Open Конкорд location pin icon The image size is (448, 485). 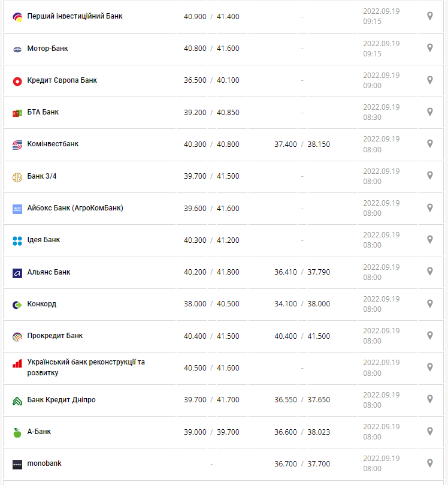(x=429, y=303)
